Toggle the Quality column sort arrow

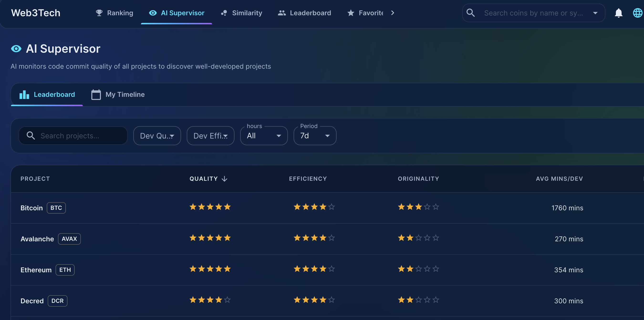click(x=224, y=179)
